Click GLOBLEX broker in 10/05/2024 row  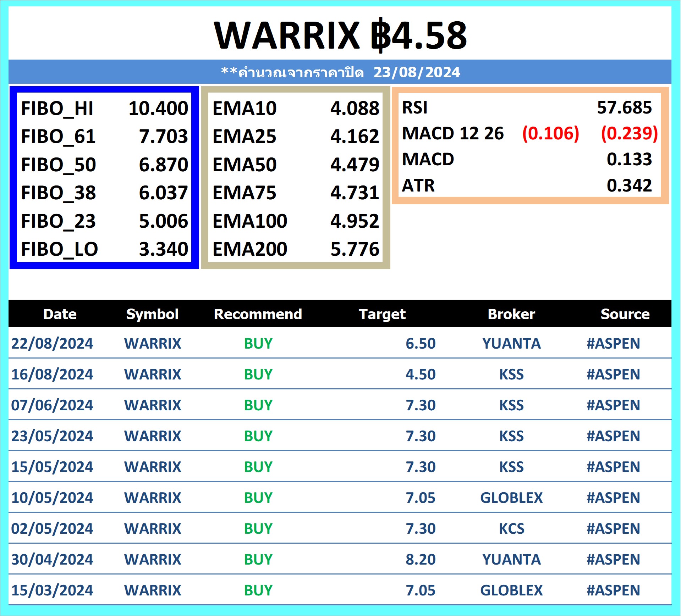(511, 498)
